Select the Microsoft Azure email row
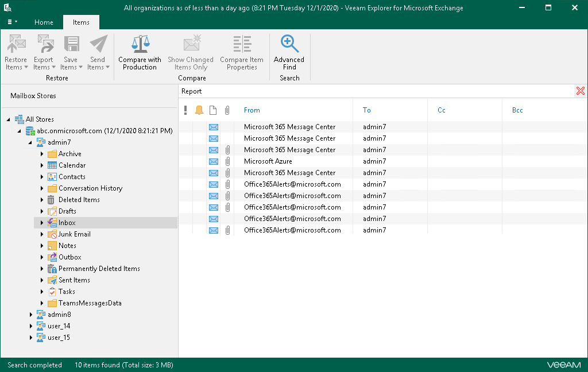 click(x=268, y=161)
